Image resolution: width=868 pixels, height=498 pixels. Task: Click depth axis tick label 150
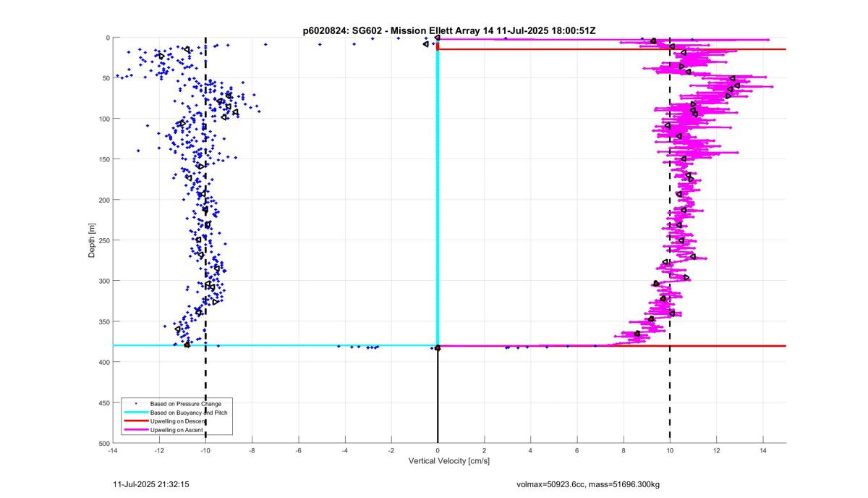click(x=103, y=159)
